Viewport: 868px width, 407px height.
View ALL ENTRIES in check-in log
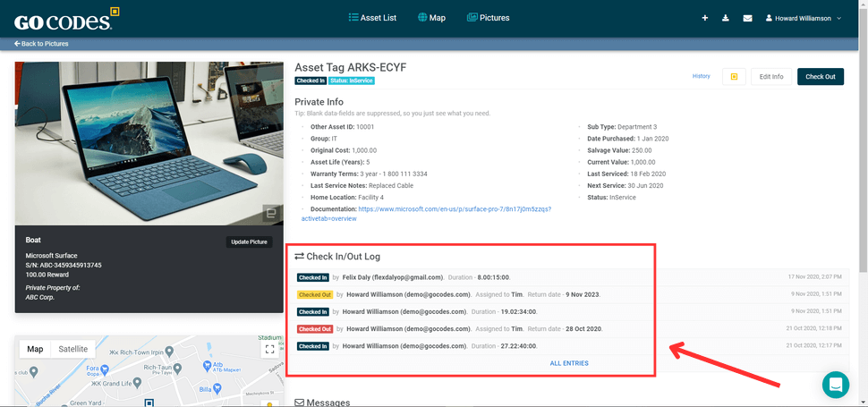click(569, 363)
